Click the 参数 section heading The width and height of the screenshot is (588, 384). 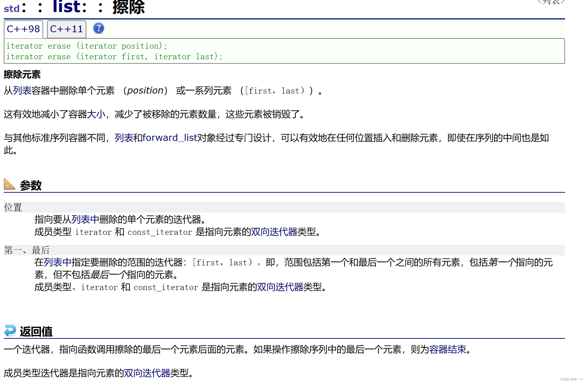coord(31,185)
